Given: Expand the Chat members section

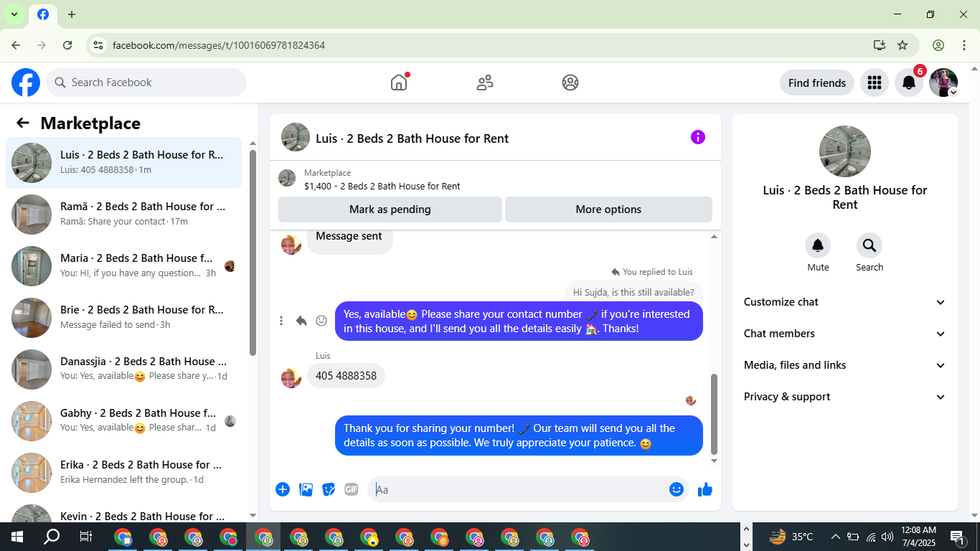Looking at the screenshot, I should (x=845, y=334).
